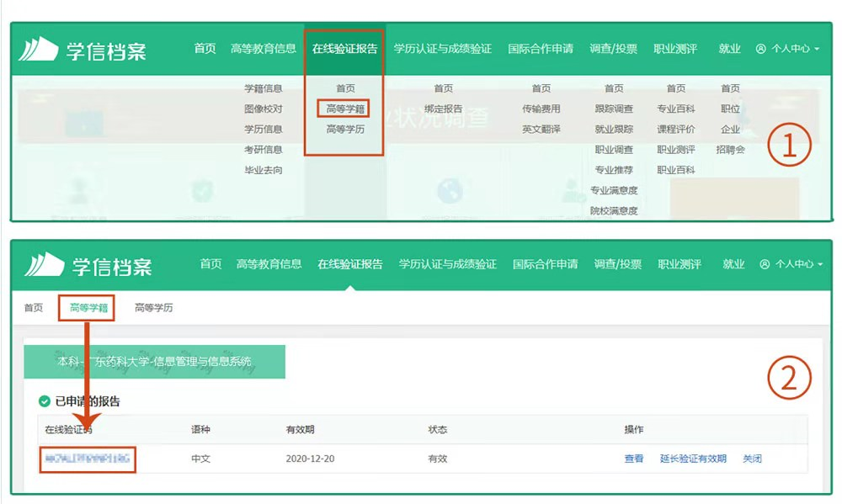Expand 在线验证报告 menu in the bottom screenshot
The width and height of the screenshot is (842, 504).
pyautogui.click(x=349, y=264)
